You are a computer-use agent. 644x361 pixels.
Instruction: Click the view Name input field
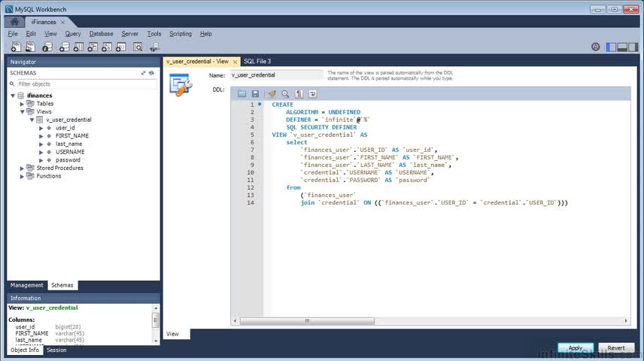(277, 75)
